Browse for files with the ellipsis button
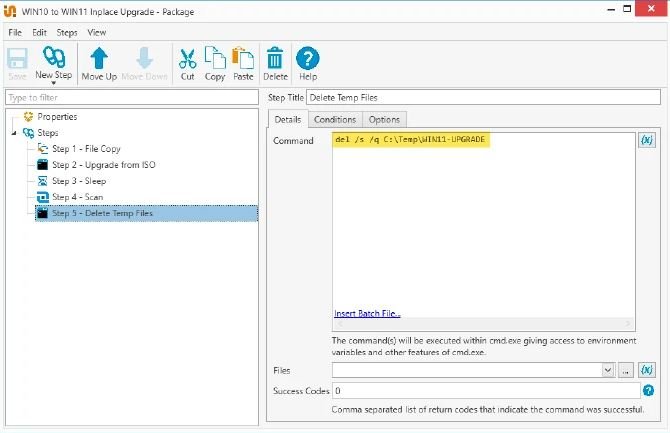 (x=626, y=370)
